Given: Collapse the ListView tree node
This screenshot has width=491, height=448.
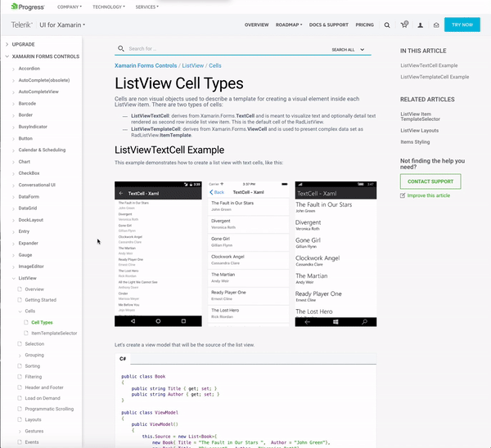Looking at the screenshot, I should pyautogui.click(x=13, y=278).
